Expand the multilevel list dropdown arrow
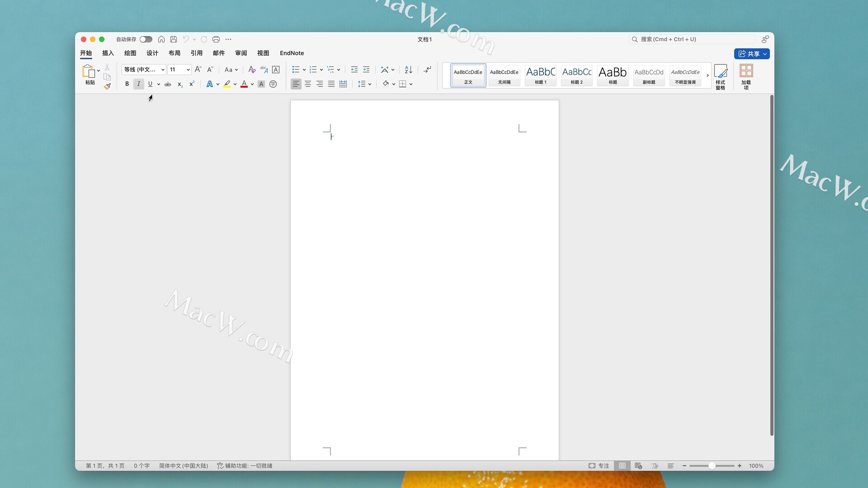The height and width of the screenshot is (488, 868). (x=339, y=70)
